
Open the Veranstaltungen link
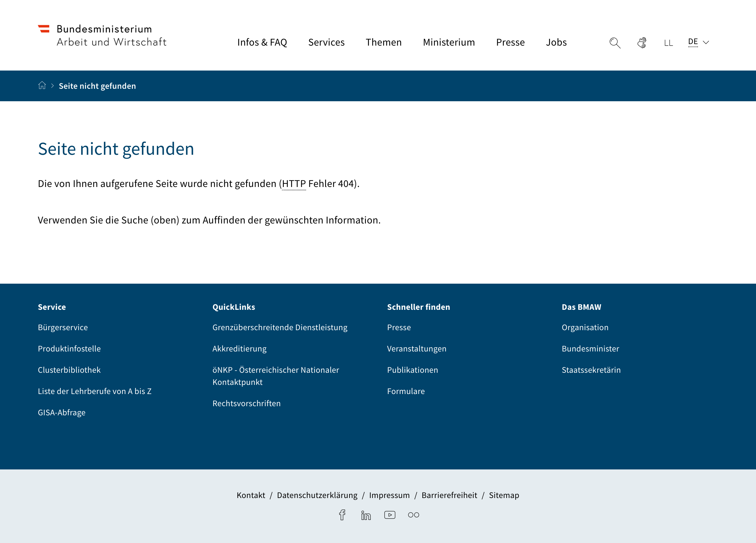click(416, 348)
